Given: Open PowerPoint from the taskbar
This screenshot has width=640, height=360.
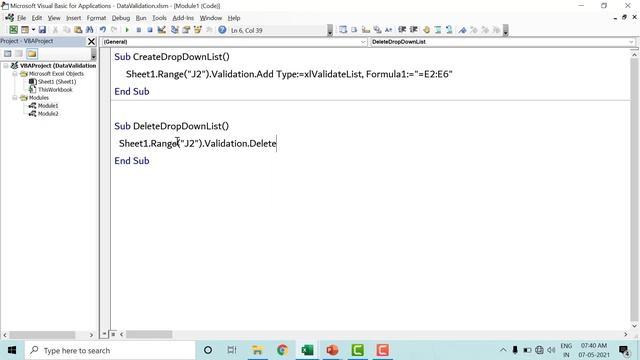Looking at the screenshot, I should tap(332, 350).
